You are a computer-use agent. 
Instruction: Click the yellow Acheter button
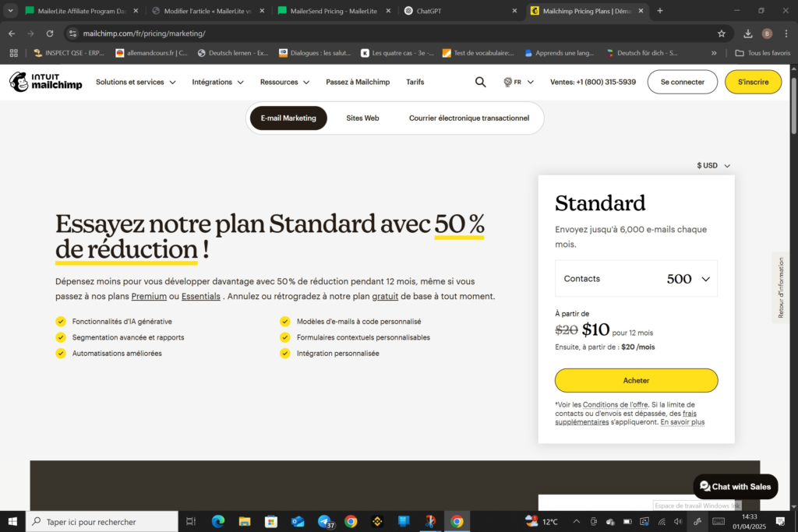(x=636, y=380)
